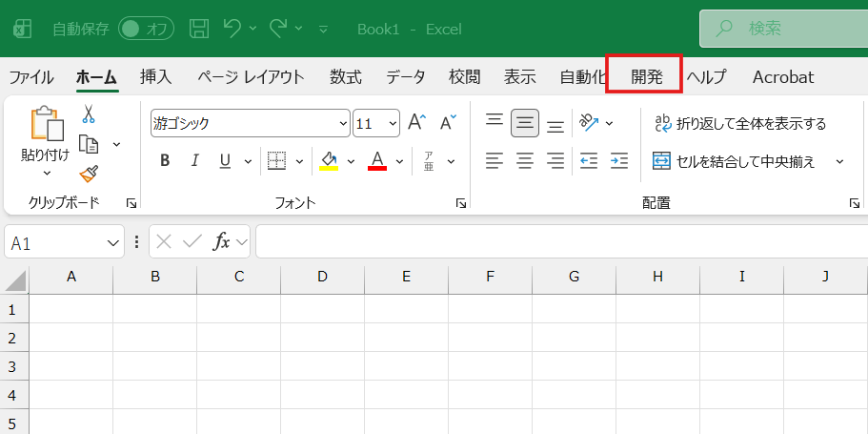Screen dimensions: 868x434
Task: Open the copy options dropdown arrow
Action: pos(117,145)
